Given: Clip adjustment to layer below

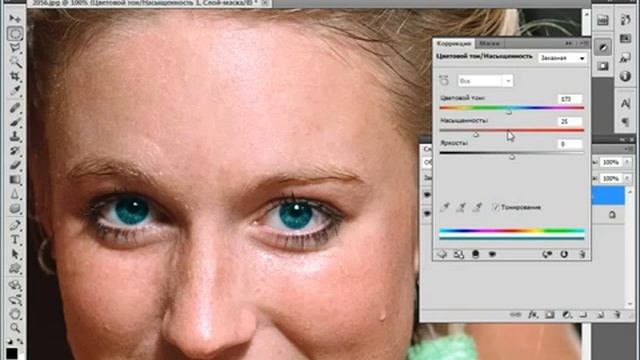Looking at the screenshot, I should coord(476,254).
